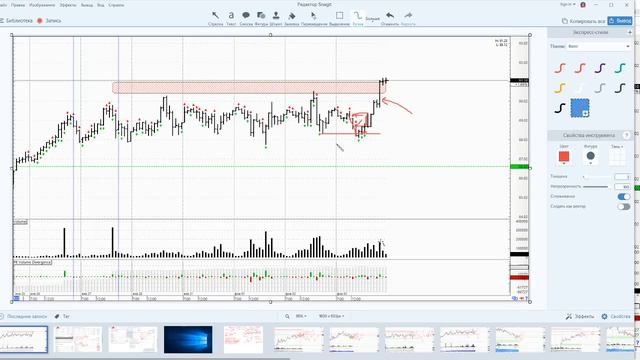Click the zoom magnifier icon
Viewport: 640px width, 360px height.
[x=287, y=316]
